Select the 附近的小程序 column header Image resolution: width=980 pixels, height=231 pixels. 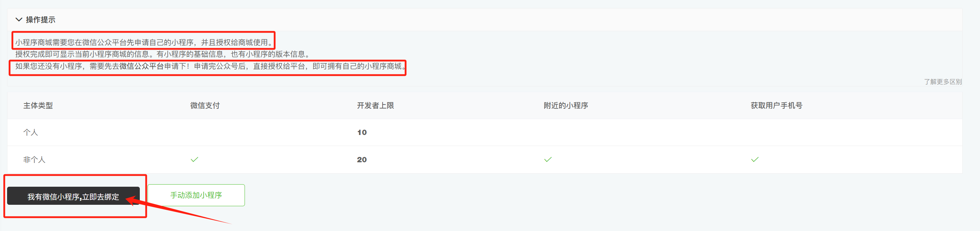click(566, 106)
